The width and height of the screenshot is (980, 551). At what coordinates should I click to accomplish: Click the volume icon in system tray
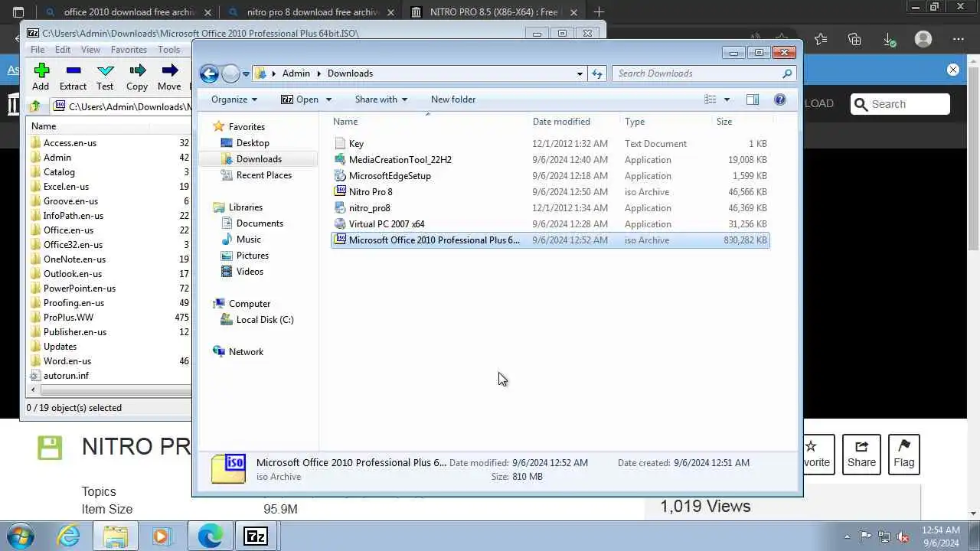pyautogui.click(x=903, y=536)
